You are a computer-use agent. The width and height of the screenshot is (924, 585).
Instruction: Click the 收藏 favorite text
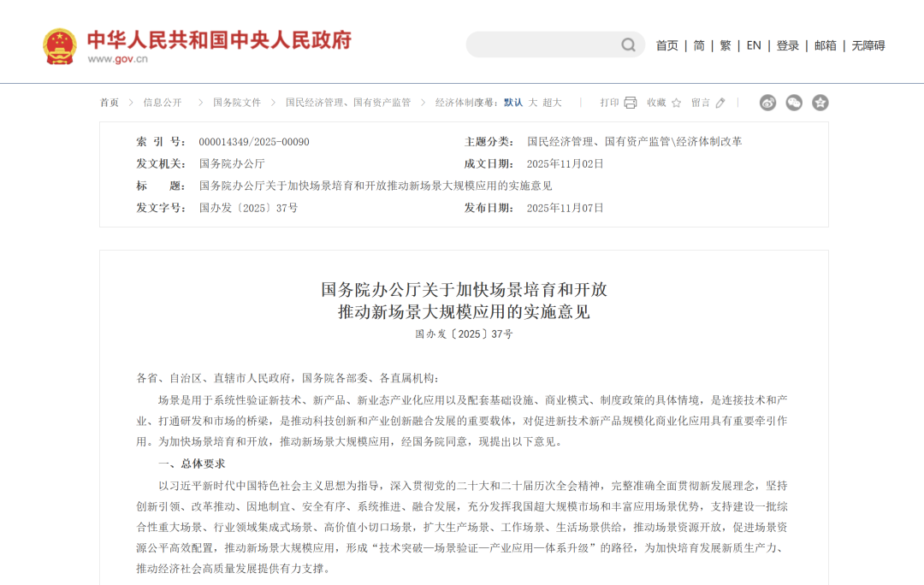656,103
